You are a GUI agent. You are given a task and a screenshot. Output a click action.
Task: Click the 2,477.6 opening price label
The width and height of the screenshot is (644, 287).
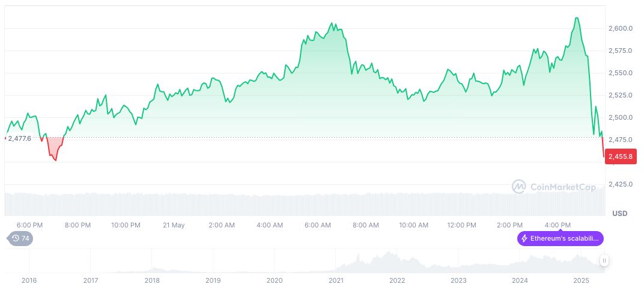(x=19, y=139)
